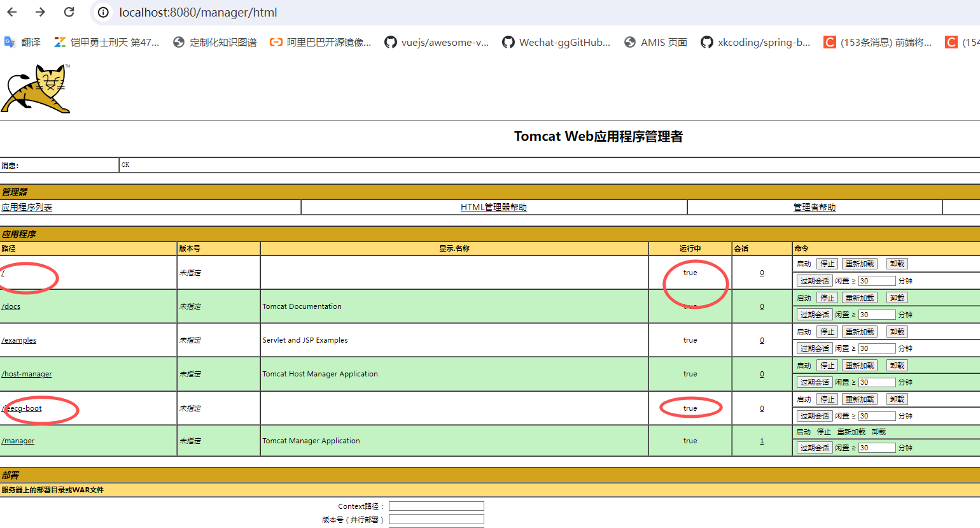This screenshot has width=980, height=528.
Task: Open the xkcoding/spring-b... GitHub bookmark
Action: tap(755, 42)
